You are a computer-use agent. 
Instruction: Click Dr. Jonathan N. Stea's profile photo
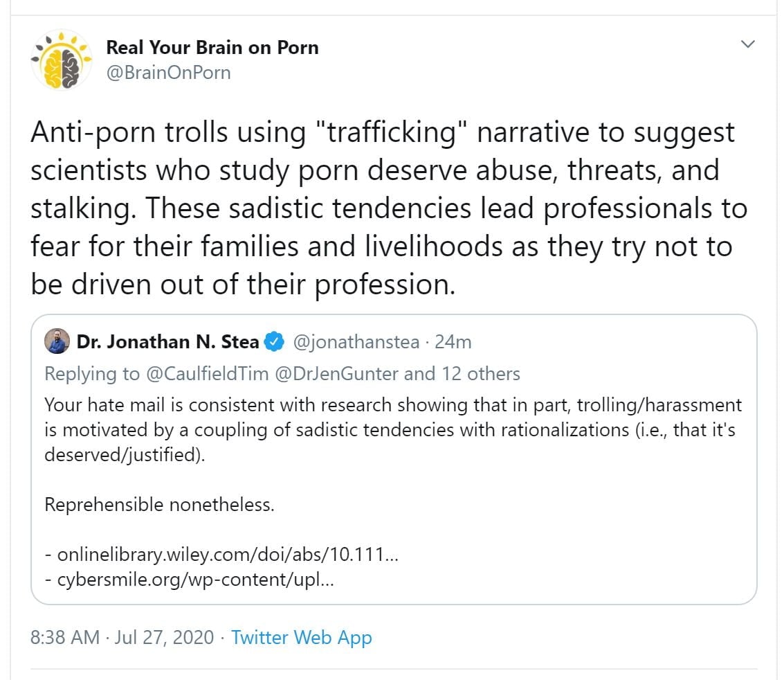57,341
